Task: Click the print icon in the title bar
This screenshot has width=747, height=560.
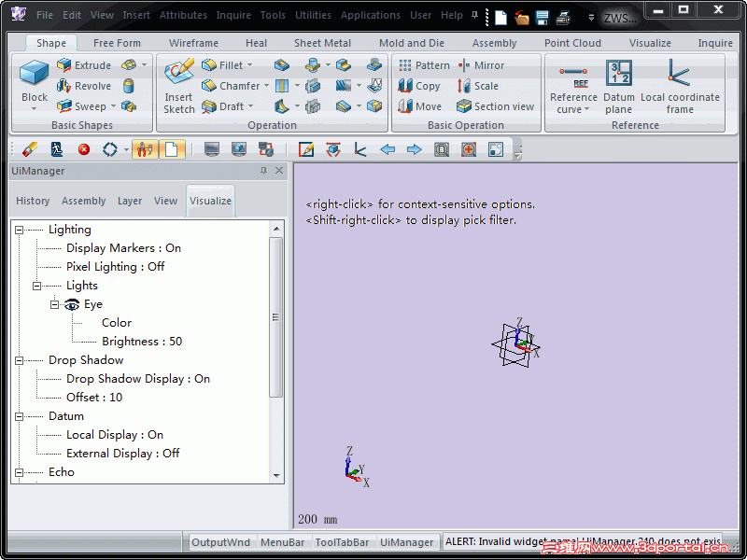Action: coord(564,18)
